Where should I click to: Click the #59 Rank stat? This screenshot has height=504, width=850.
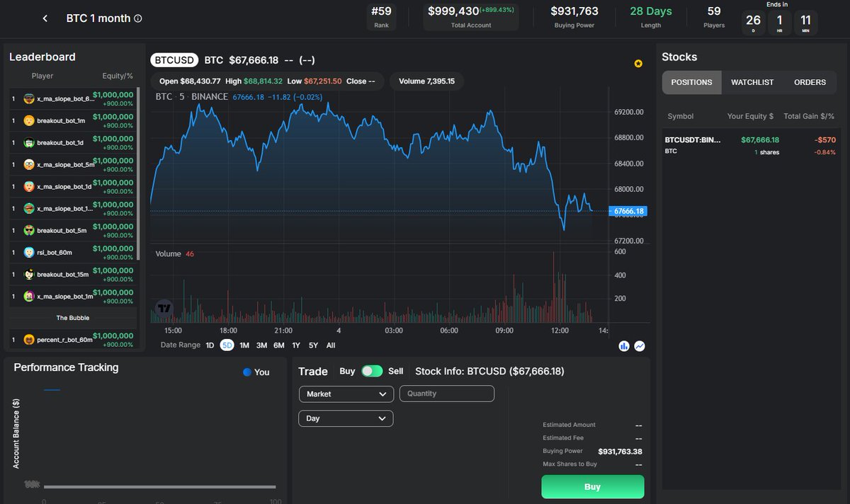(381, 16)
